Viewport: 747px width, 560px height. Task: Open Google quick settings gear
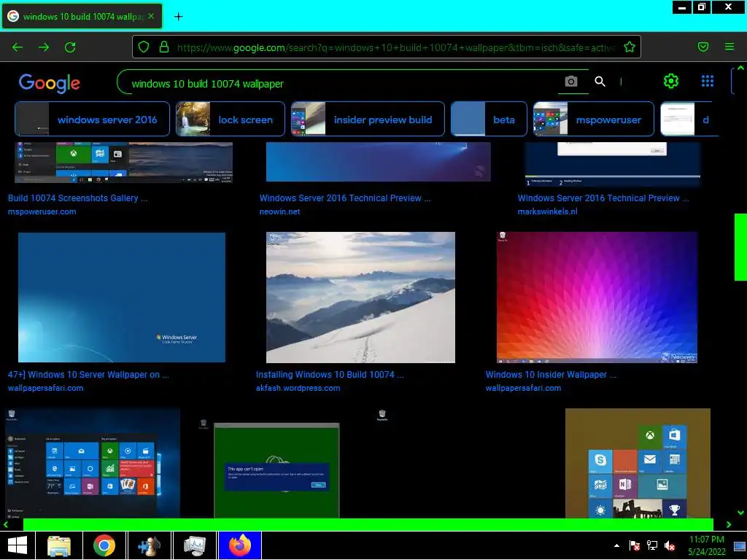[x=671, y=82]
